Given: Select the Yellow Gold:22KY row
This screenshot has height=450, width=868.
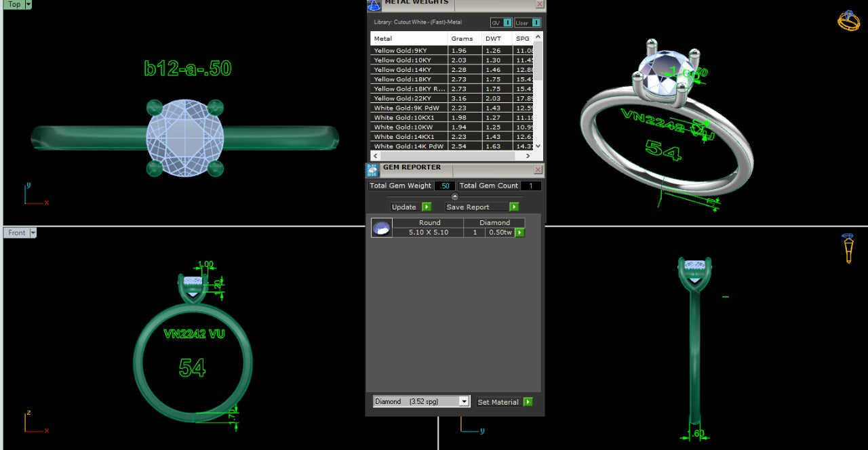Looking at the screenshot, I should 452,98.
